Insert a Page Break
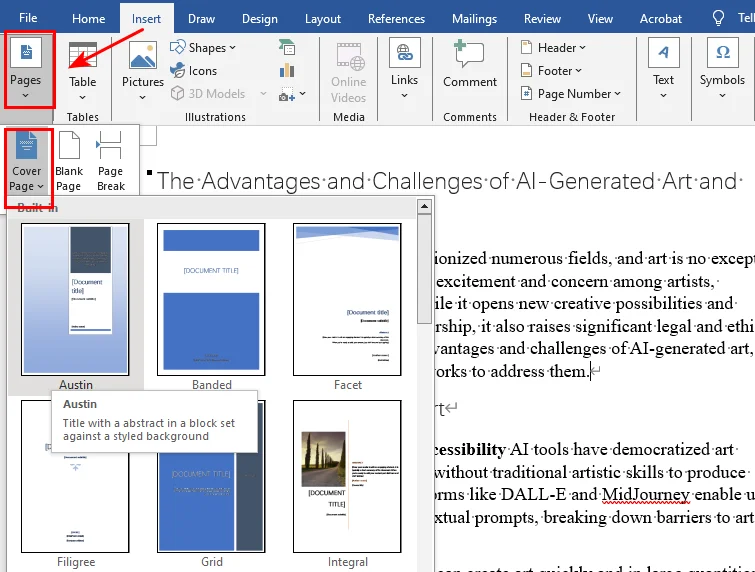The image size is (755, 572). click(x=111, y=162)
